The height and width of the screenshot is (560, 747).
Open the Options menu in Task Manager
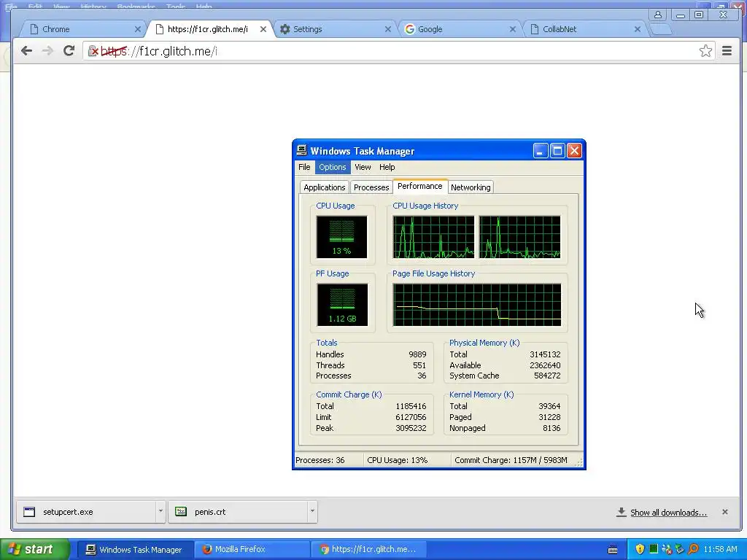[x=332, y=167]
